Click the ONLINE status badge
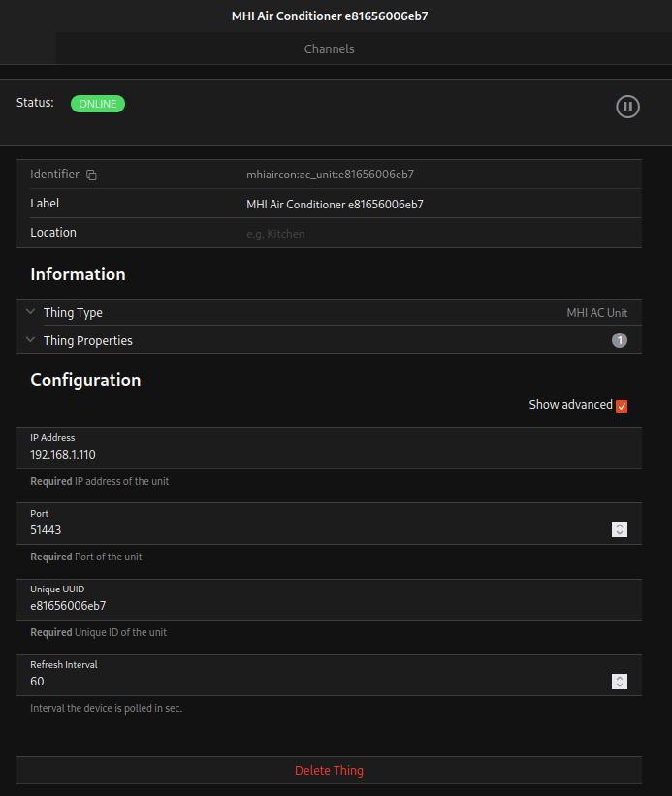672x796 pixels. point(98,104)
